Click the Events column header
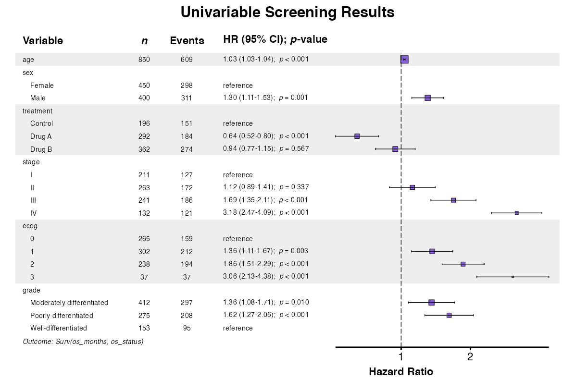The height and width of the screenshot is (392, 575). click(187, 41)
